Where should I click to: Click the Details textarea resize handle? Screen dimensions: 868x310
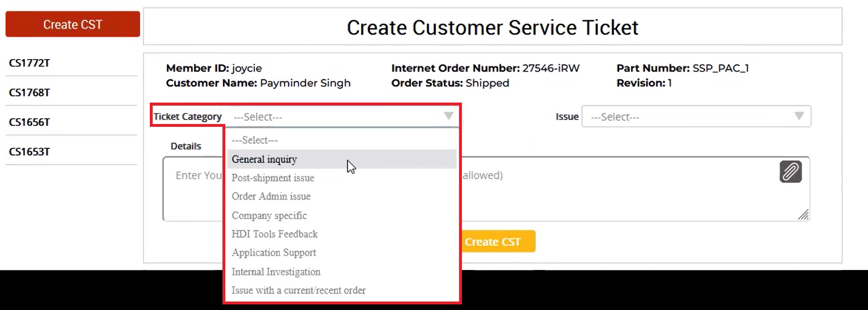click(803, 214)
